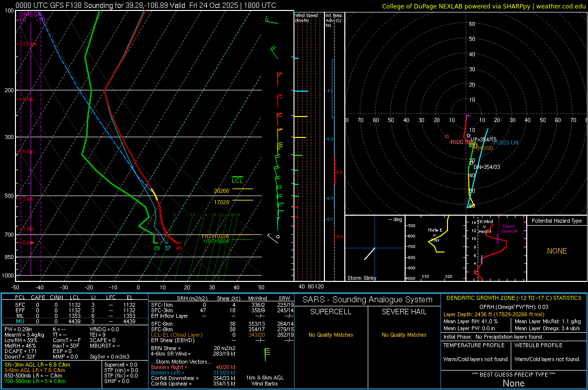Click the UP=354/15 hodograph label
Viewport: 588px width, 390px height.
coord(483,139)
